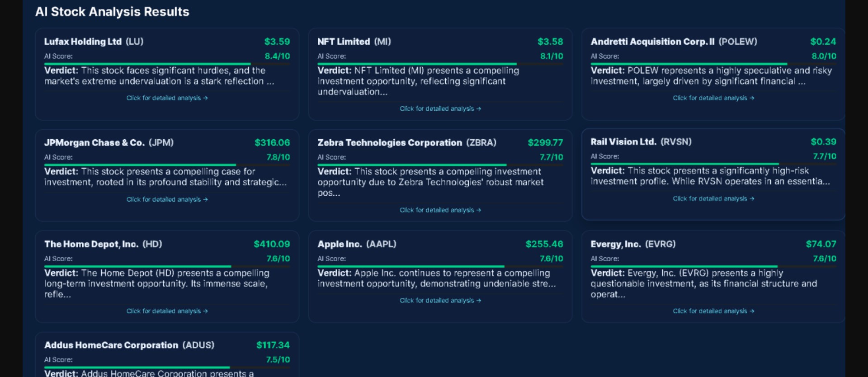Click JPMorgan's AI score progress bar

(167, 165)
